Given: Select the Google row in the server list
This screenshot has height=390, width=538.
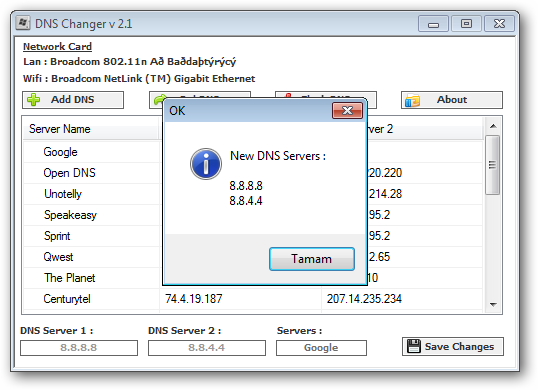Looking at the screenshot, I should pyautogui.click(x=91, y=152).
